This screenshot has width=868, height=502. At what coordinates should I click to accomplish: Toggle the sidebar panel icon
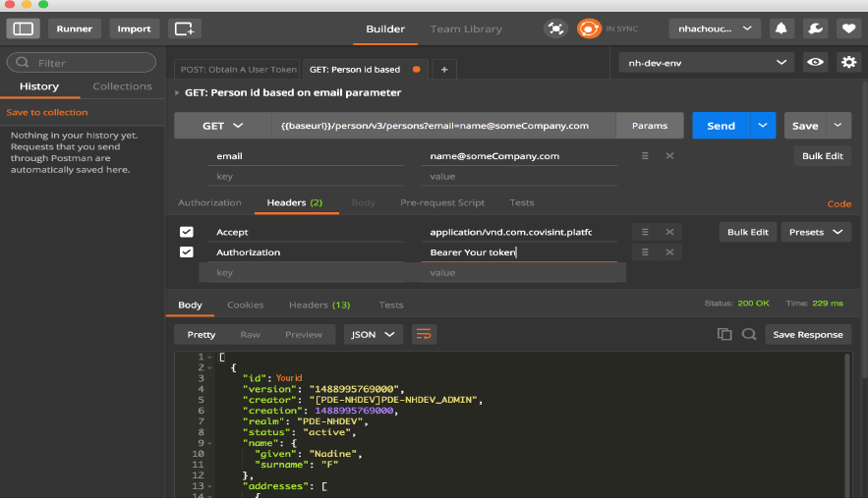(x=24, y=28)
